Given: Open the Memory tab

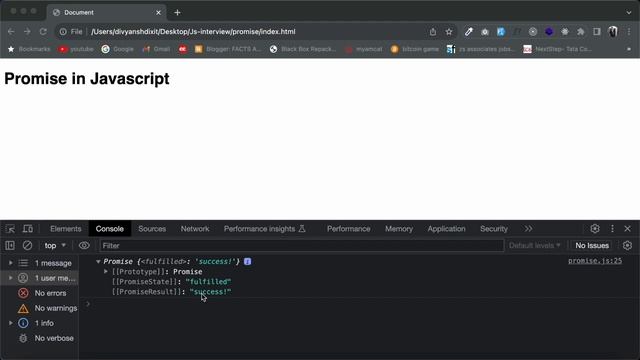Looking at the screenshot, I should [x=399, y=229].
